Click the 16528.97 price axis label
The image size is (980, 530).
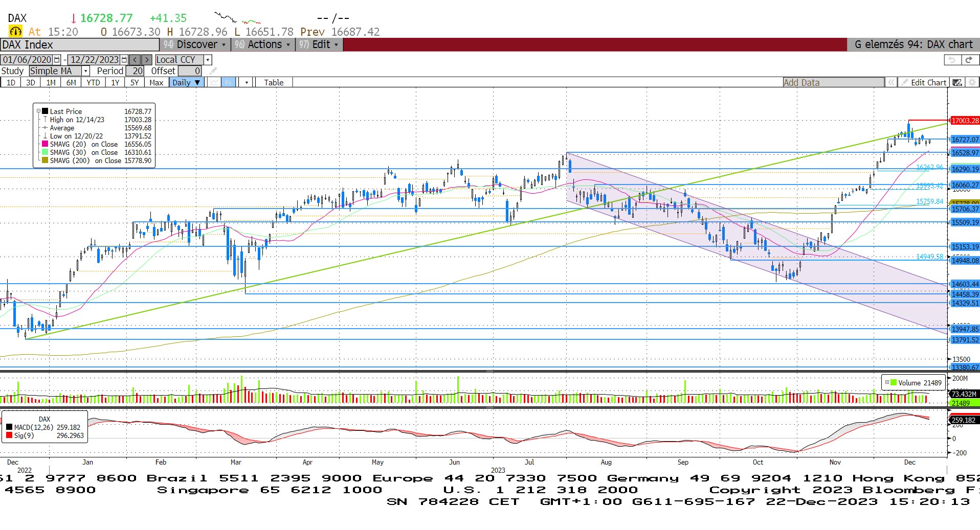point(965,153)
